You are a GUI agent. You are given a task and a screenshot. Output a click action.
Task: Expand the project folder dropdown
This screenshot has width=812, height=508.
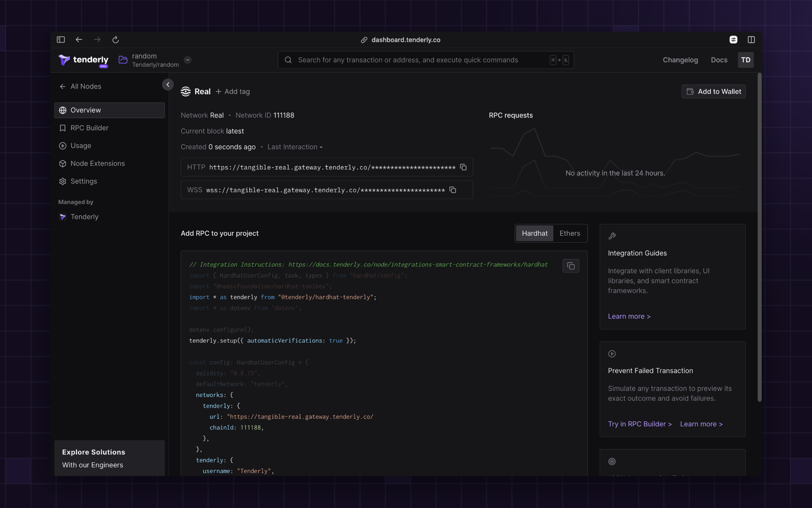coord(188,60)
